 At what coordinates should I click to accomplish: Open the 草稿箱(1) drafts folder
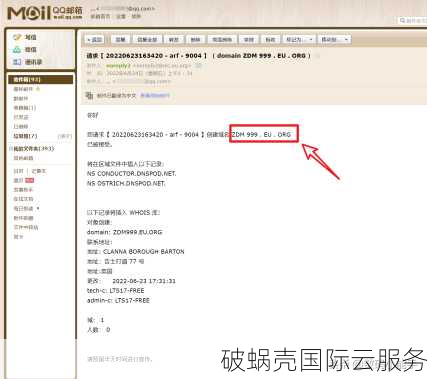[x=25, y=108]
